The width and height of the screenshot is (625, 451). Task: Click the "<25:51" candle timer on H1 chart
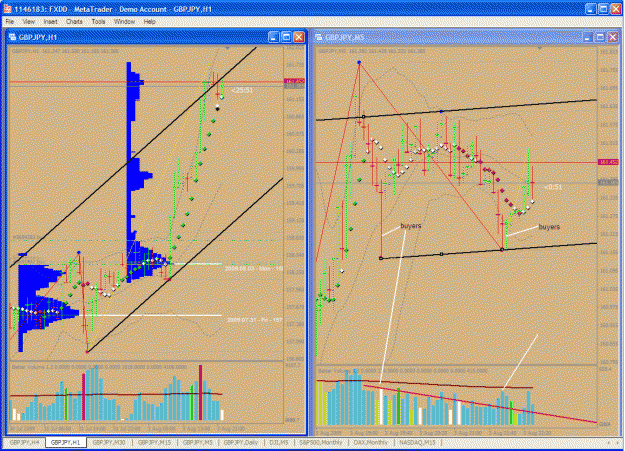tap(242, 91)
